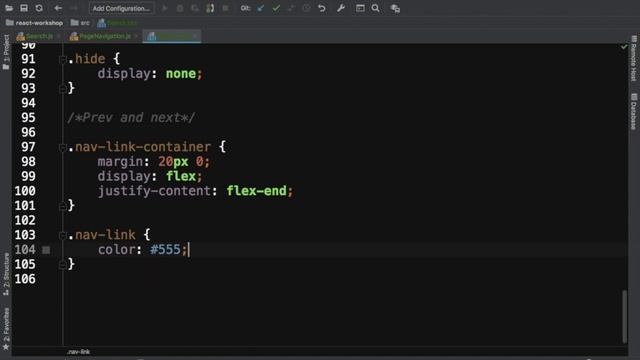640x360 pixels.
Task: Click line number 97 in gutter
Action: 28,147
